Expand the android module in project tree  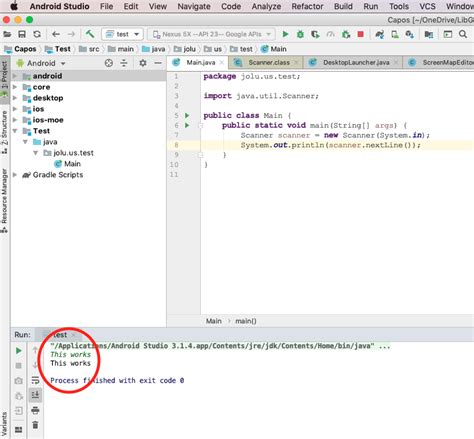[15, 76]
